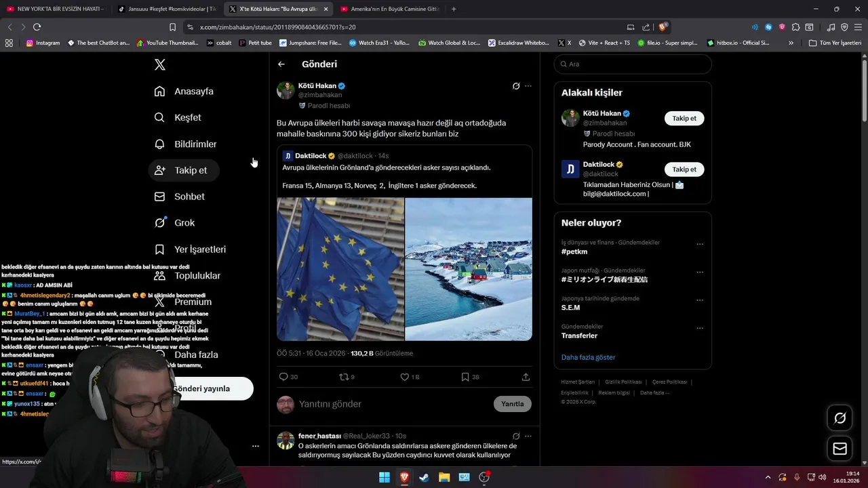This screenshot has width=868, height=488.
Task: Open the browser hamburger menu
Action: (x=858, y=27)
